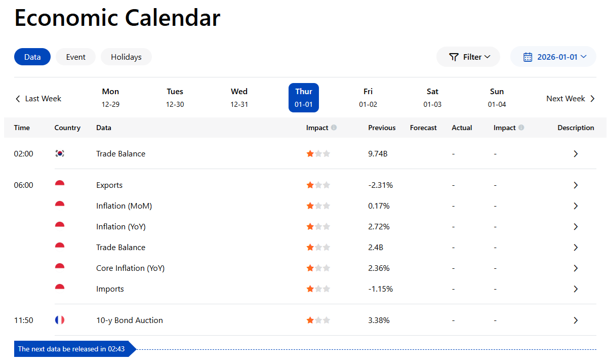Click the Inflation (YoY) data name

tap(121, 226)
